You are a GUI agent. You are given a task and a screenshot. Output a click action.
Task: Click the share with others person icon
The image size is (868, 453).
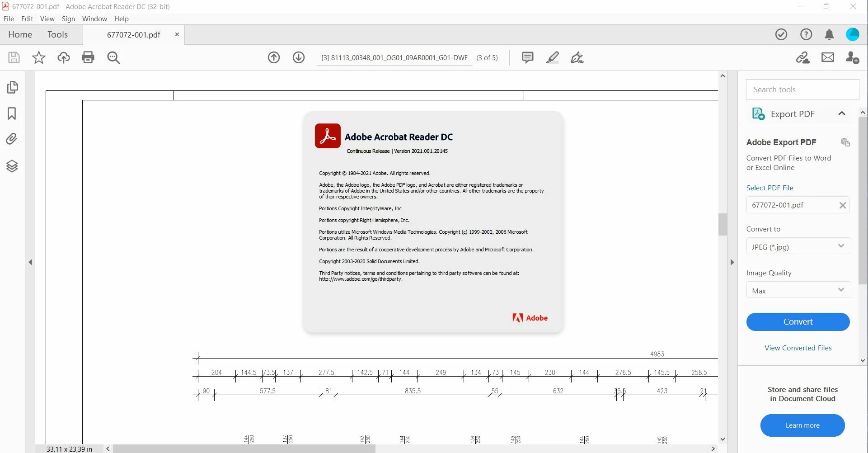pos(852,57)
